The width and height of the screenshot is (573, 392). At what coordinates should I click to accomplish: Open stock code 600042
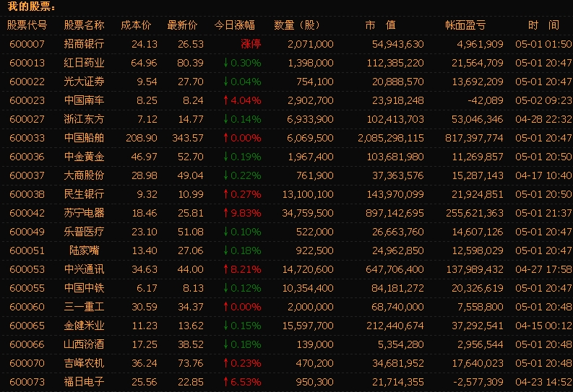point(27,213)
